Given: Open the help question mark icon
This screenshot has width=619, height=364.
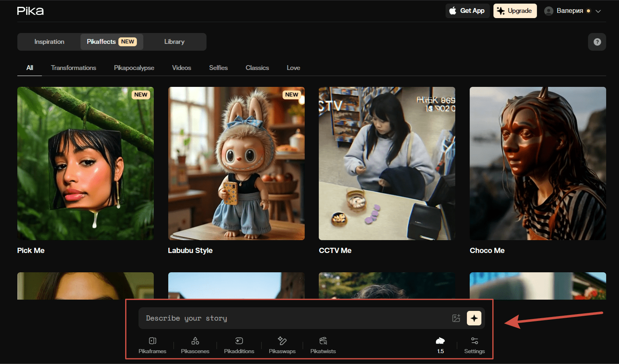Looking at the screenshot, I should [597, 42].
